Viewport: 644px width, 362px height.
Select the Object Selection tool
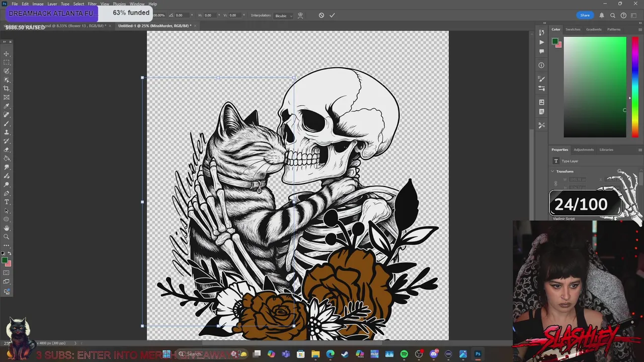coord(7,80)
